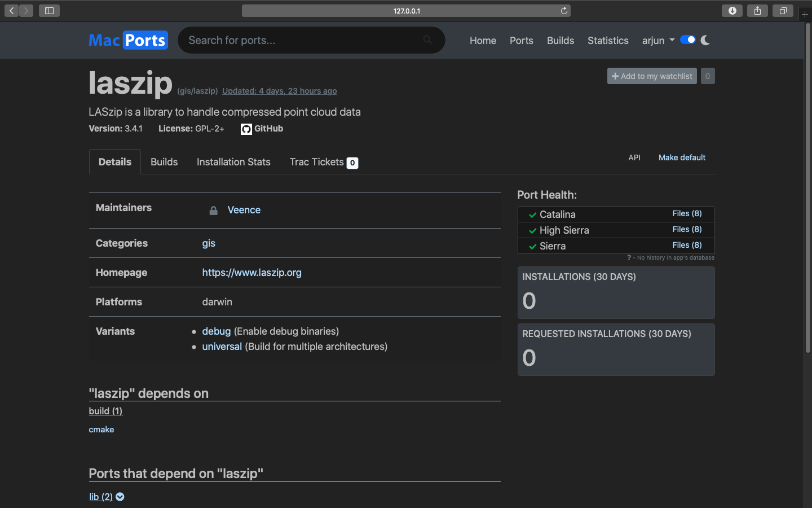Open https://www.laszip.org homepage link
Image resolution: width=812 pixels, height=508 pixels.
[x=251, y=273]
